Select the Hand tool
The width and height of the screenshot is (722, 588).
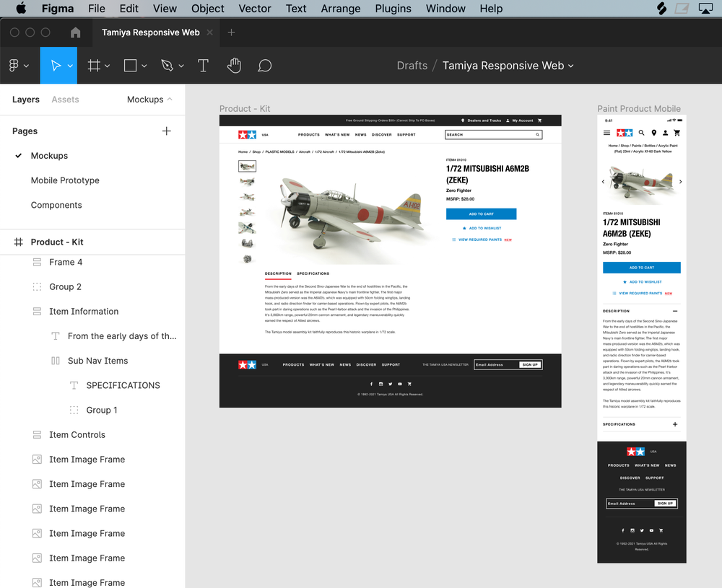(234, 66)
